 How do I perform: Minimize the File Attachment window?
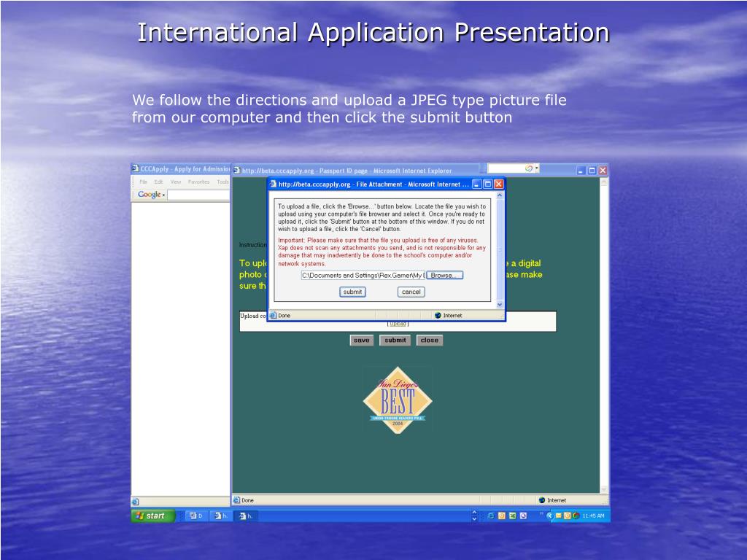click(x=477, y=184)
